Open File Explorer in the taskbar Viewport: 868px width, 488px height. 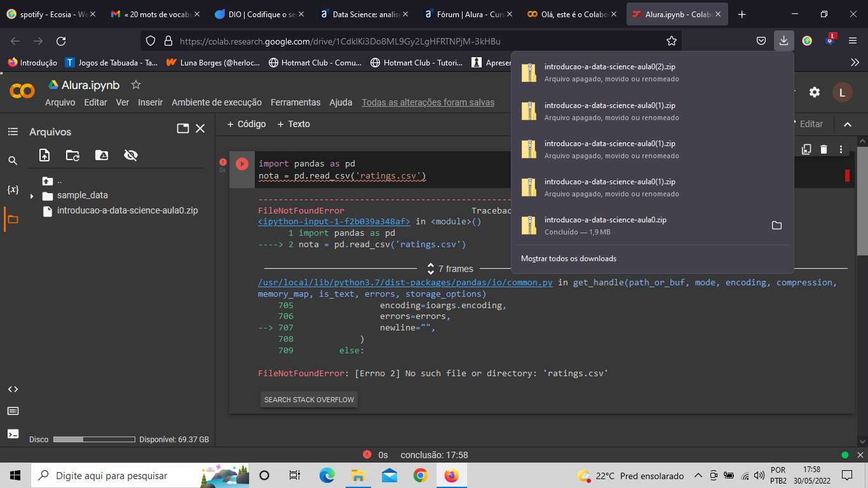(358, 475)
